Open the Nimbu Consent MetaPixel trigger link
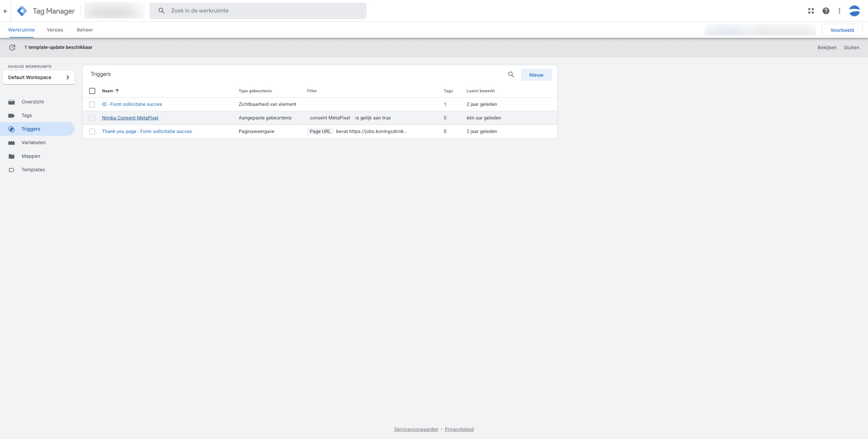Screen dimensions: 868x439 pos(130,118)
